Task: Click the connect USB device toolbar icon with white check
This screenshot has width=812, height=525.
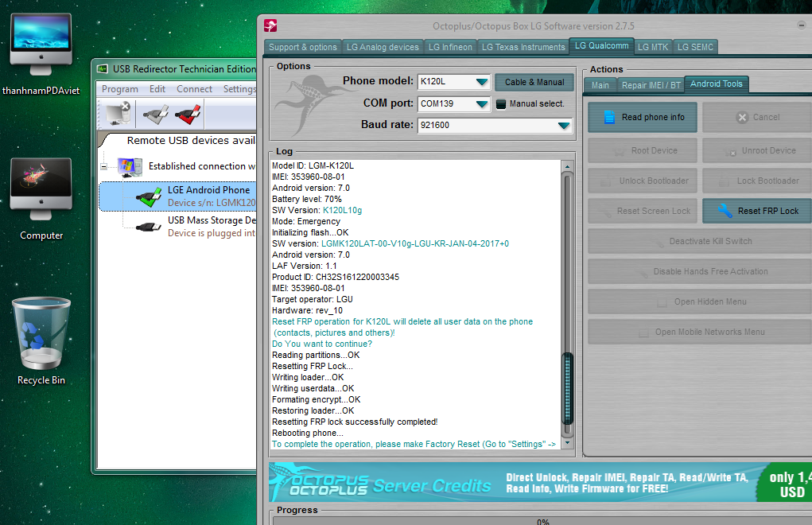Action: pyautogui.click(x=155, y=114)
